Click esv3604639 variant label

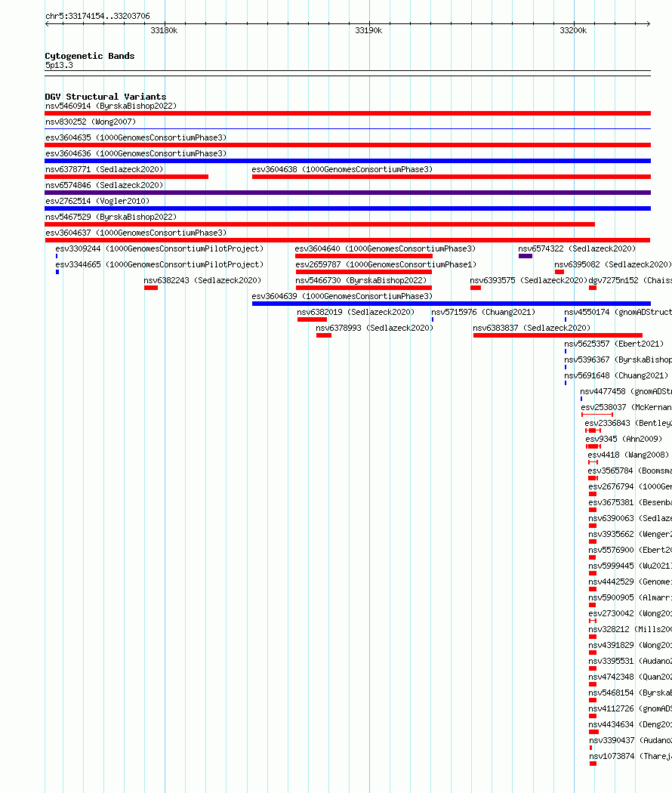pyautogui.click(x=342, y=296)
